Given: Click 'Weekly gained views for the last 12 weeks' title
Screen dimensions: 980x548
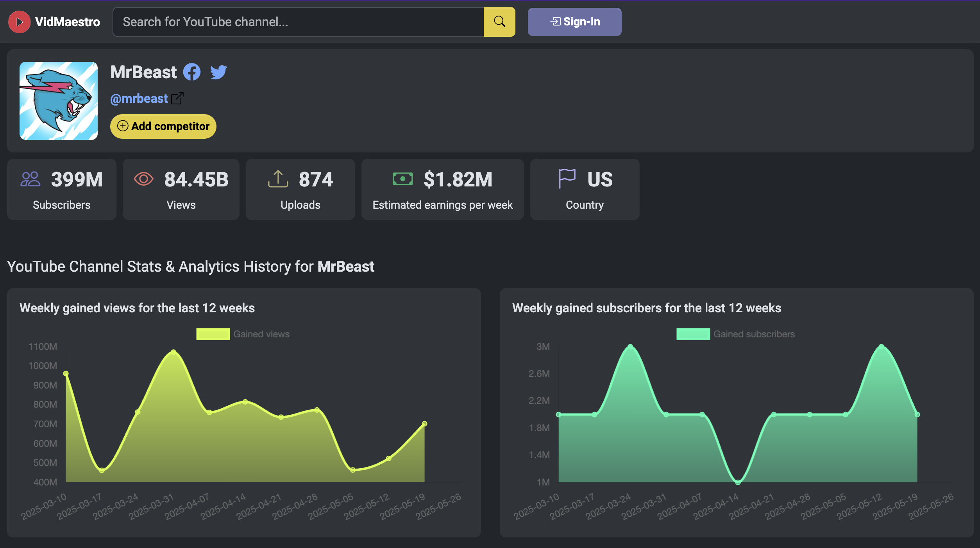Looking at the screenshot, I should [137, 308].
